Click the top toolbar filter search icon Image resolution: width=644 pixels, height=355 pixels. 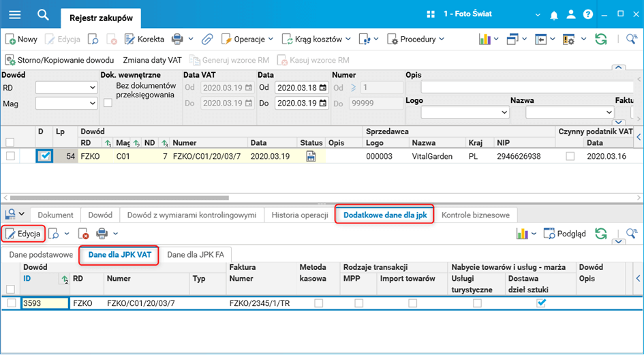632,39
